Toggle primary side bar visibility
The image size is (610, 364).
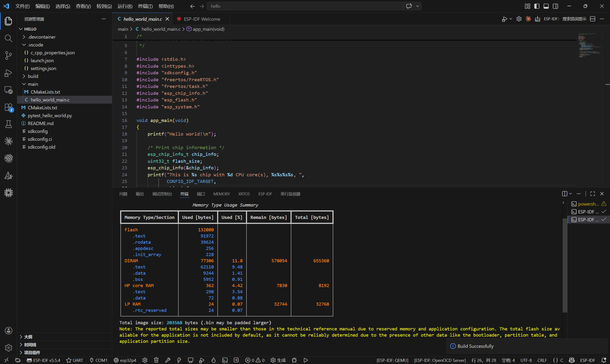(537, 6)
